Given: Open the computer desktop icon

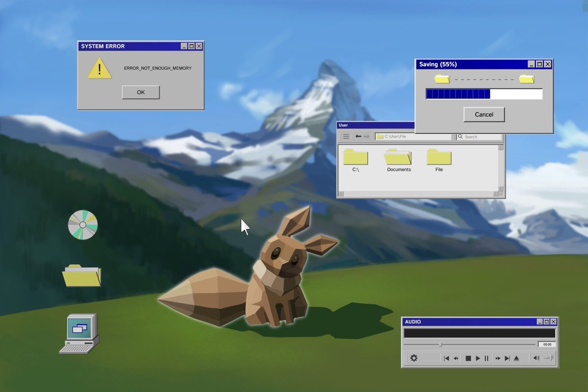Looking at the screenshot, I should 79,334.
